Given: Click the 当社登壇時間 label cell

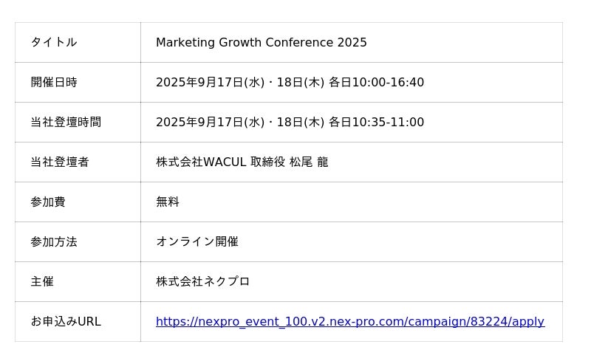Looking at the screenshot, I should click(66, 123).
